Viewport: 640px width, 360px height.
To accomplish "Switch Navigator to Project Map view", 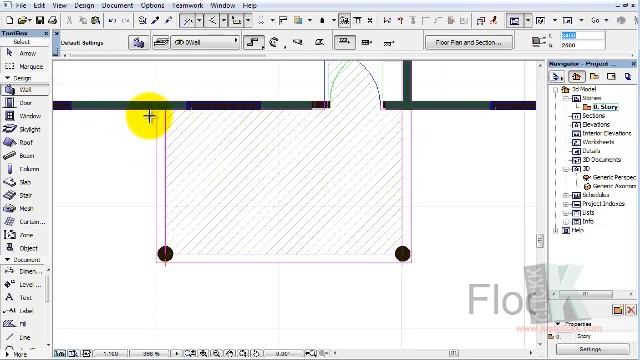I will point(576,76).
